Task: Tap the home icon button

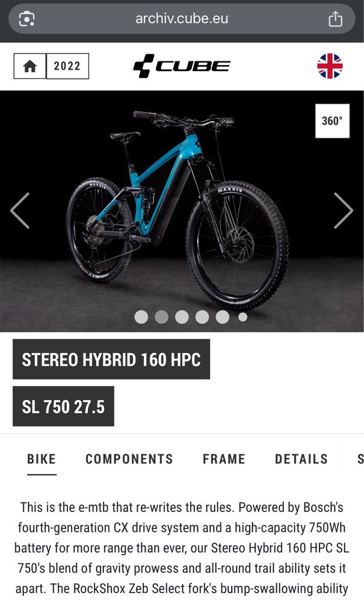Action: point(30,66)
